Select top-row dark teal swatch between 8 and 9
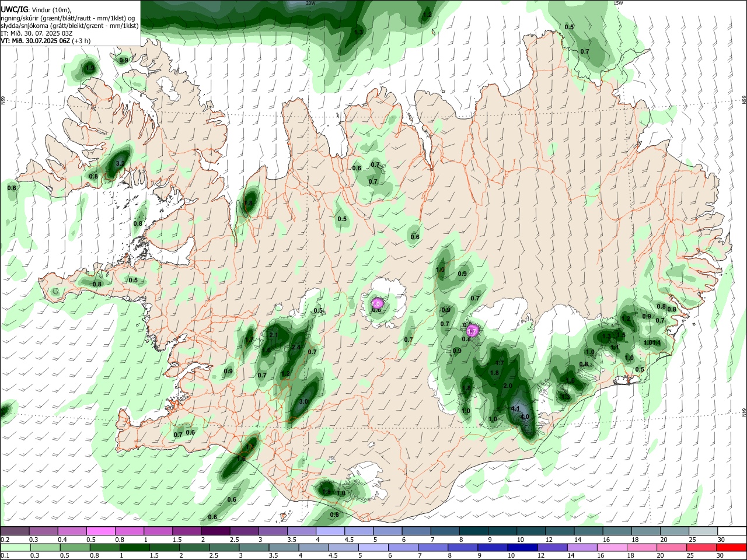This screenshot has width=747, height=560. [474, 531]
